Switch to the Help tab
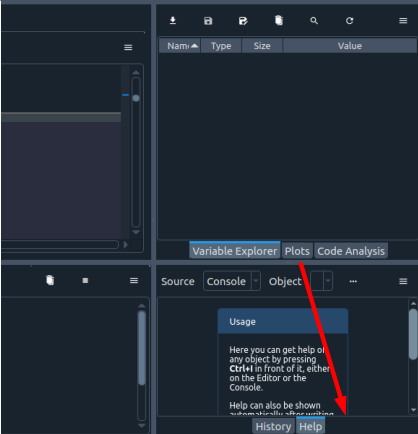418x434 pixels. [310, 426]
